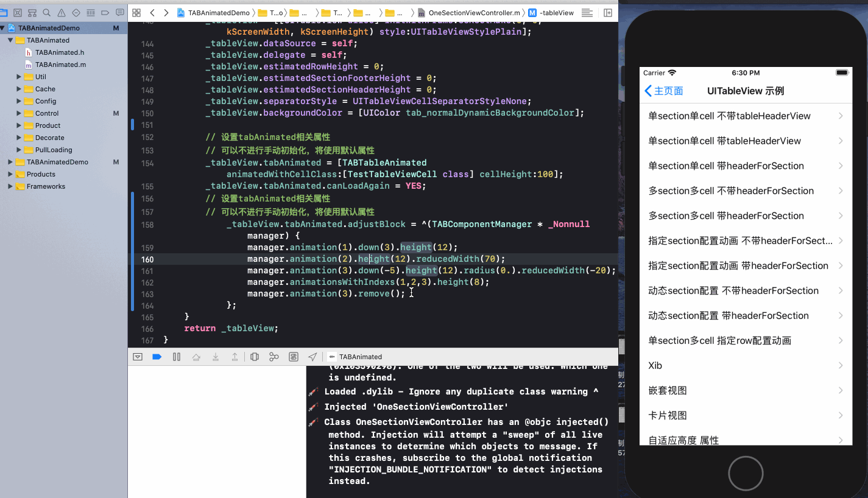Viewport: 868px width, 498px height.
Task: Open the Xib example row
Action: click(x=746, y=365)
